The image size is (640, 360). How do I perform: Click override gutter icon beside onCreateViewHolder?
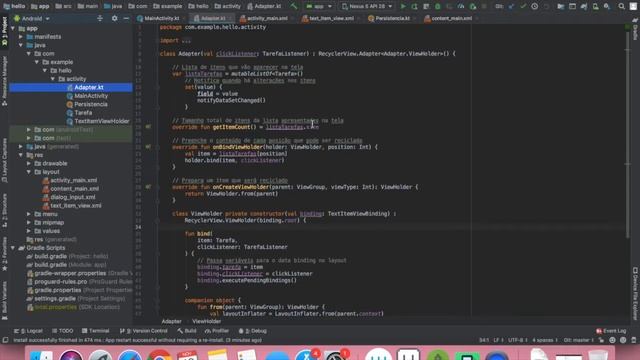148,187
